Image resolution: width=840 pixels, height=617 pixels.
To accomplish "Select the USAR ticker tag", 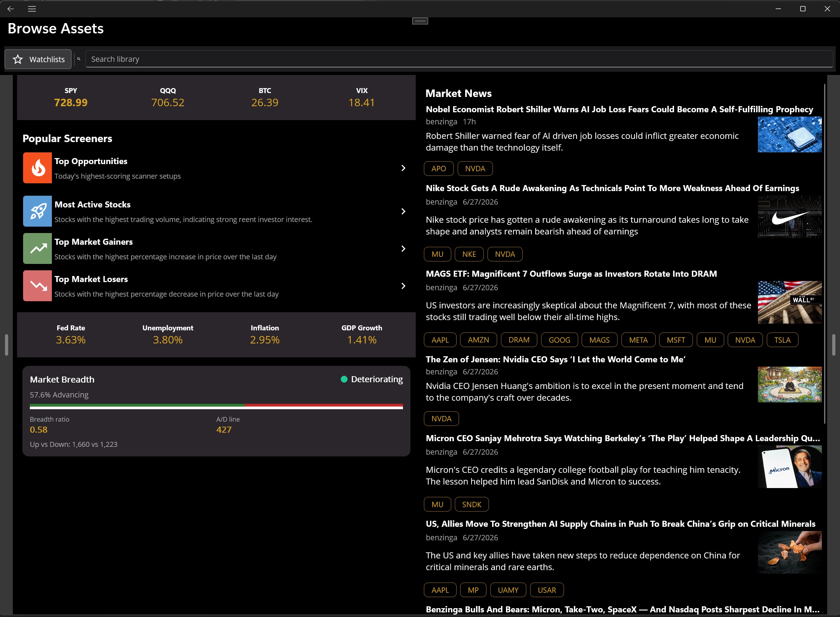I will tap(546, 590).
